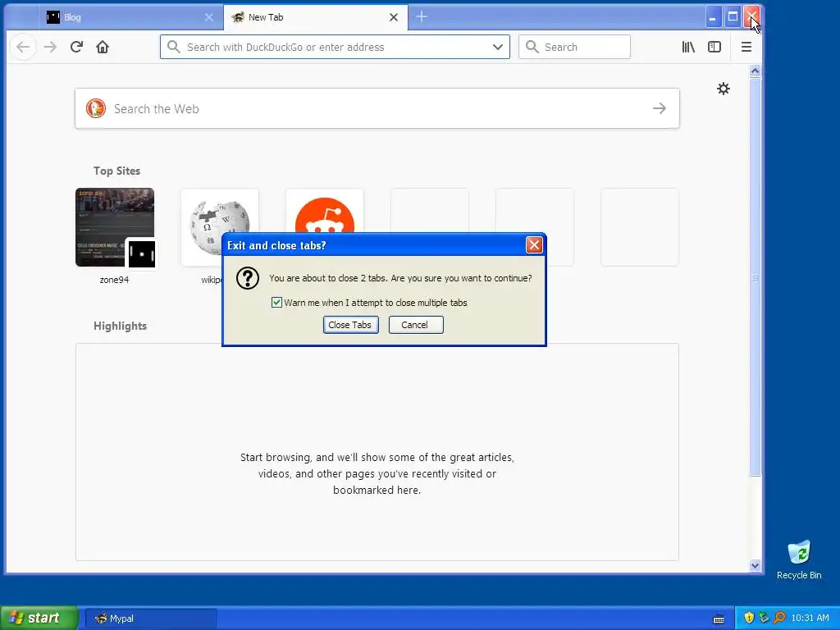Click the vertical scrollbar thumb
The width and height of the screenshot is (840, 630).
(755, 276)
